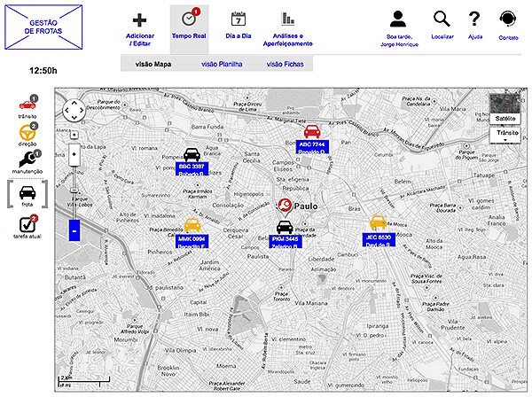Select the black car marker PKM 3445
This screenshot has height=397, width=532.
(285, 227)
